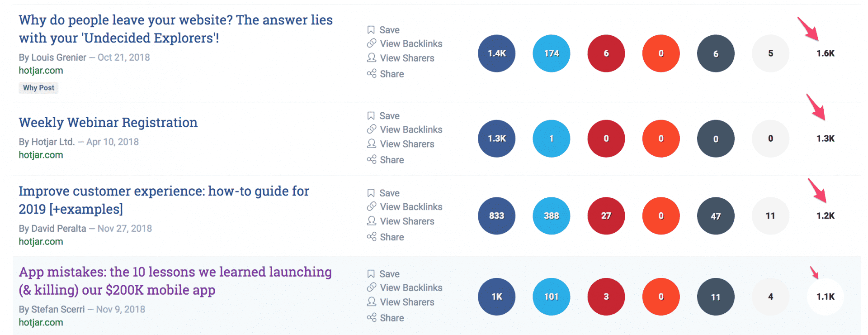This screenshot has height=335, width=868.
Task: Click the red circle showing 27 in the third row
Action: click(606, 216)
